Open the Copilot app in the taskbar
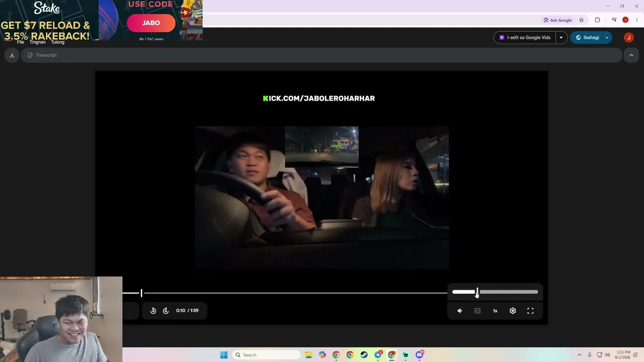Viewport: 644px width, 362px height. tap(323, 355)
